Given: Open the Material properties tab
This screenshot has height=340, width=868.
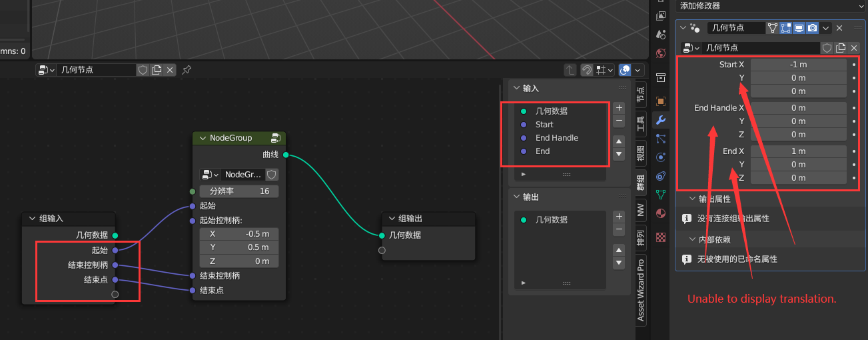Looking at the screenshot, I should 661,214.
